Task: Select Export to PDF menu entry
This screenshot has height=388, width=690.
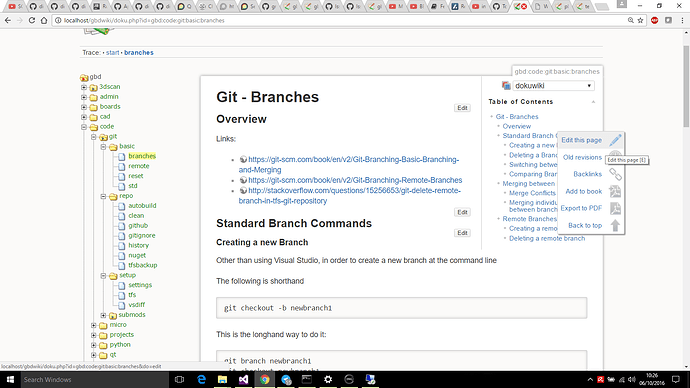Action: tap(581, 208)
